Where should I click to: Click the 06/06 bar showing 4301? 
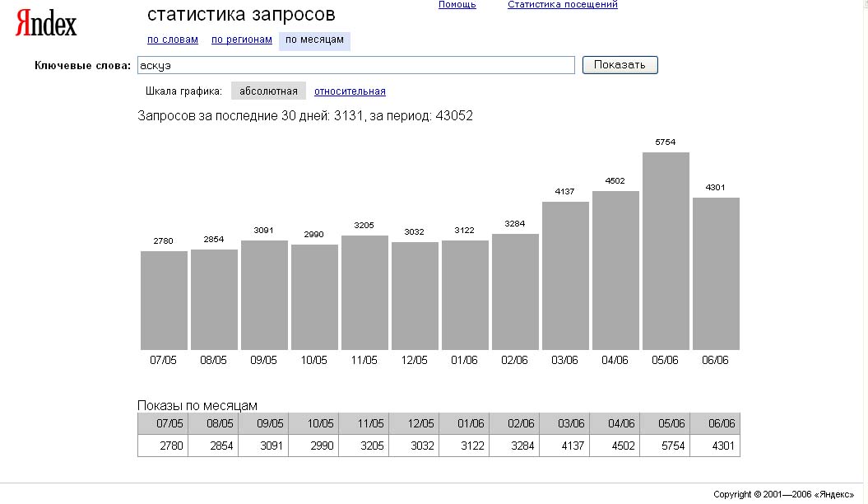(x=716, y=273)
